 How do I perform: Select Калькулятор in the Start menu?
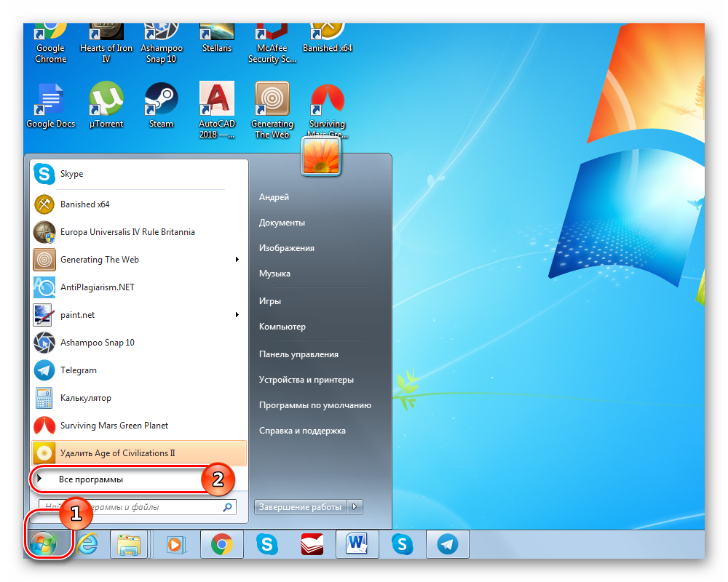tap(85, 398)
